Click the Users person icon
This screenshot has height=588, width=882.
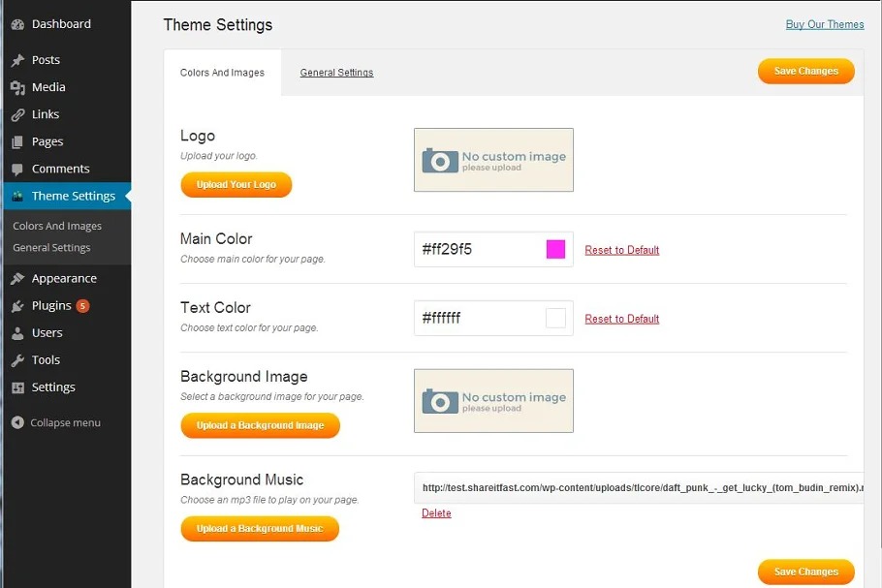point(17,333)
